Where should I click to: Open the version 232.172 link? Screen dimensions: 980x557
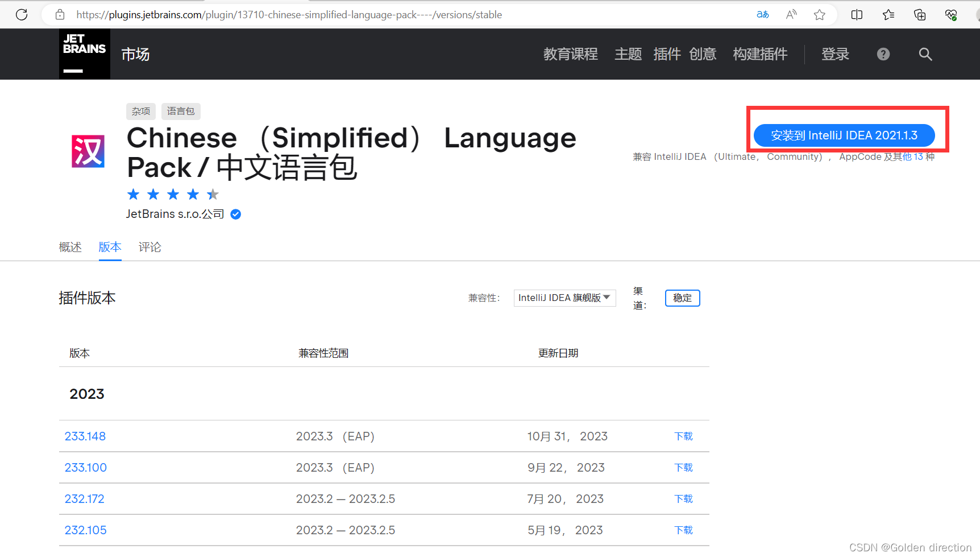(x=84, y=498)
